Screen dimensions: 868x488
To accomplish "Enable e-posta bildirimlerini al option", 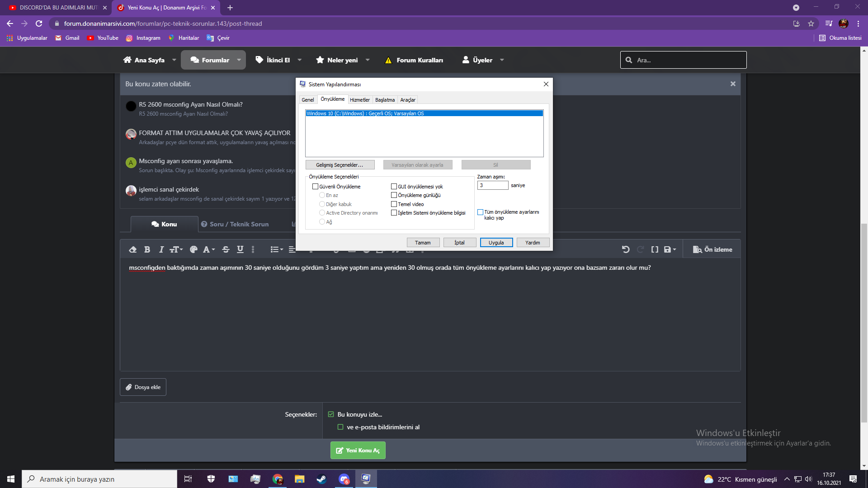I will click(x=340, y=427).
